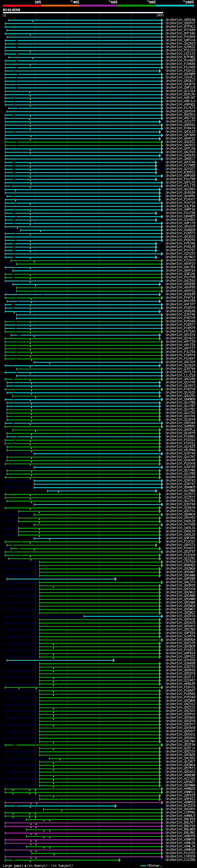Open hit UniRef100_O65194
This screenshot has height=868, width=197.
tap(180, 20)
